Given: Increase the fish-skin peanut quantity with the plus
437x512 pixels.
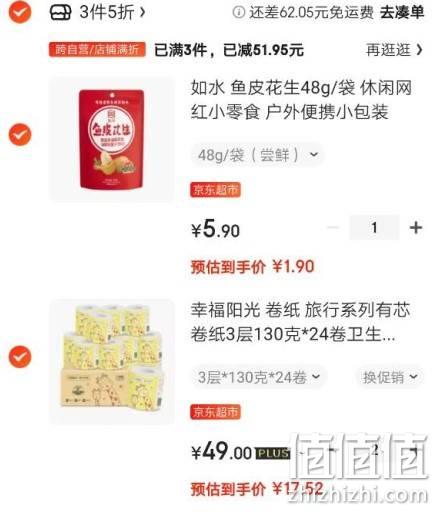Looking at the screenshot, I should point(416,228).
